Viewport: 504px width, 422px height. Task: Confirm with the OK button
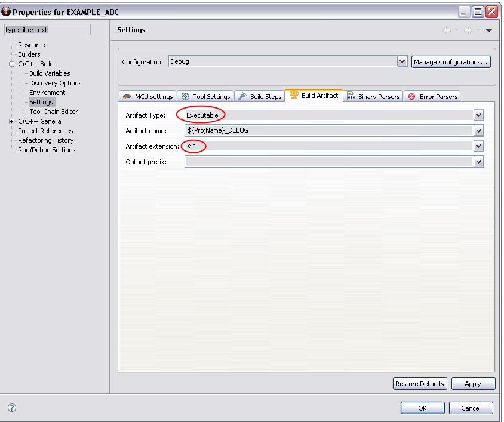(422, 408)
